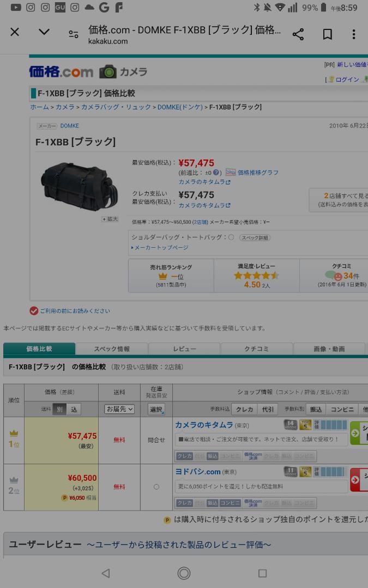Click the camera category icon
The height and width of the screenshot is (588, 368).
tap(108, 72)
